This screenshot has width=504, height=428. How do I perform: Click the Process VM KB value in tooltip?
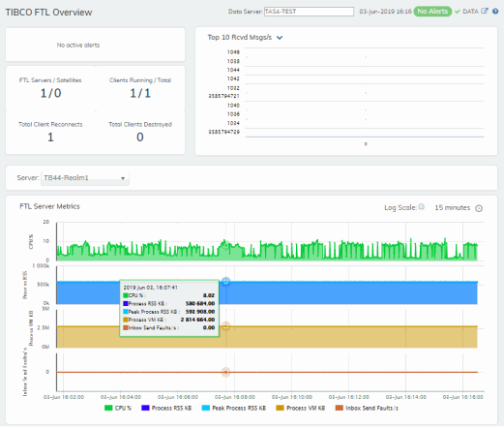click(x=197, y=320)
